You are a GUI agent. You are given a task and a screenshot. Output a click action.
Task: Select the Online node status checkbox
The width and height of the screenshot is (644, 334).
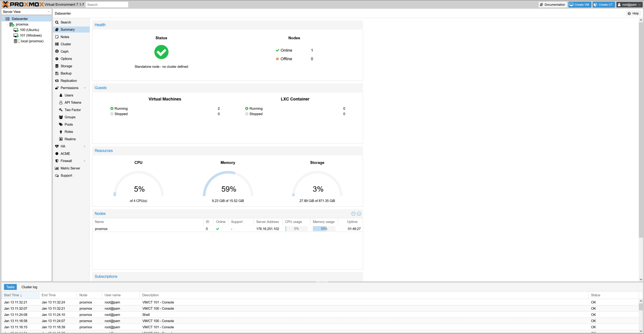point(217,229)
